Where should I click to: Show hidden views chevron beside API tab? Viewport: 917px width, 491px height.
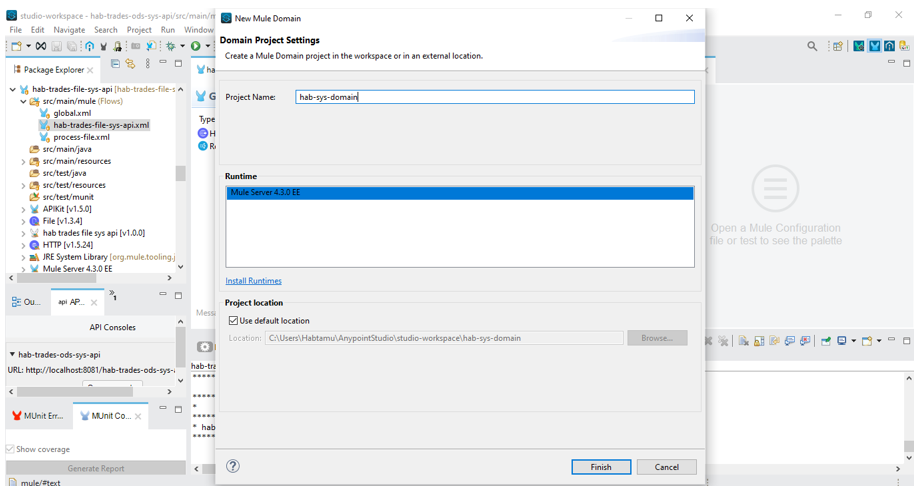coord(112,294)
